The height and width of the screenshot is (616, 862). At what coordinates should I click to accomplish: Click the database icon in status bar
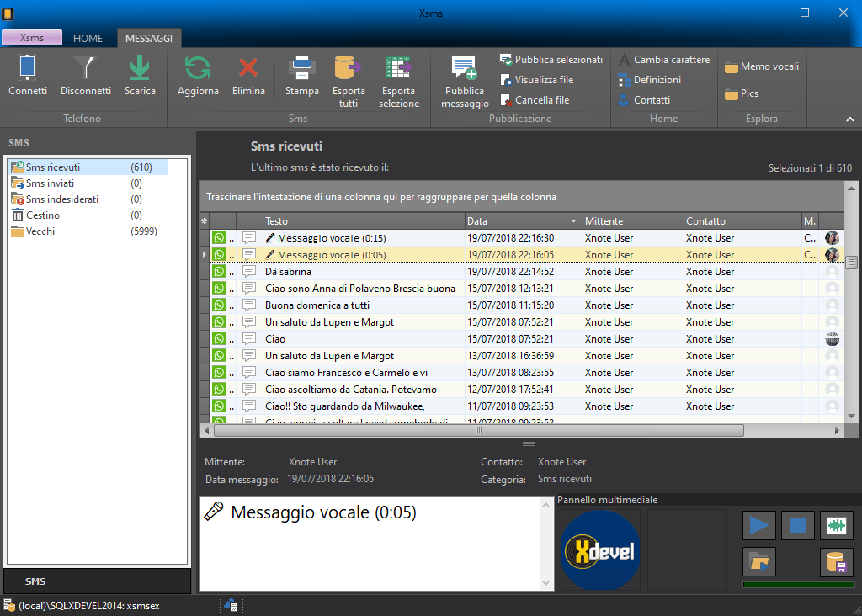click(x=8, y=606)
